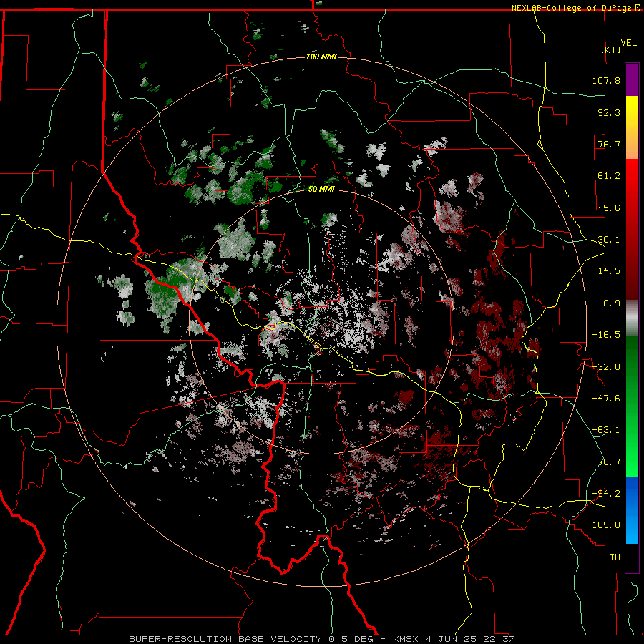Click the green segment of velocity color bar
644x644 pixels.
[x=632, y=406]
